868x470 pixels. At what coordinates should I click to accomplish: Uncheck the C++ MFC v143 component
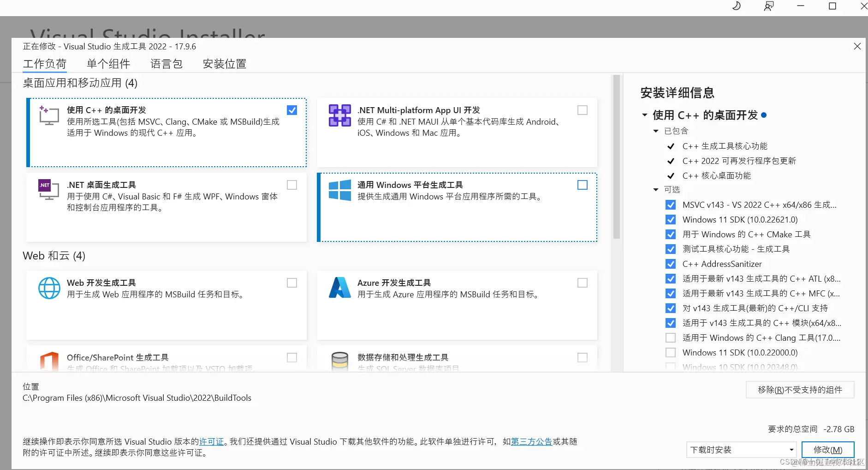click(x=671, y=294)
